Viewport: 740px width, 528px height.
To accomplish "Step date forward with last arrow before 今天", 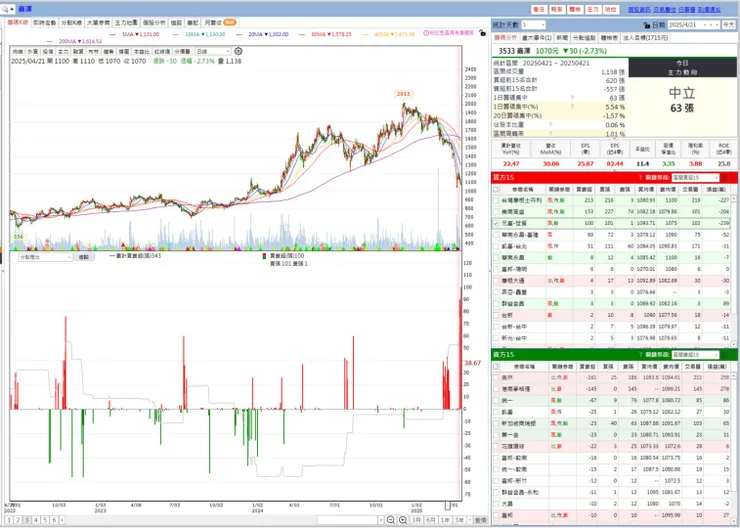I will pyautogui.click(x=717, y=25).
